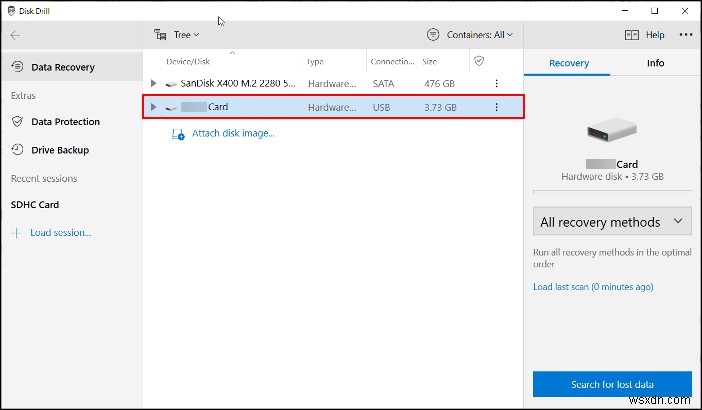Click the Help book icon

[632, 35]
